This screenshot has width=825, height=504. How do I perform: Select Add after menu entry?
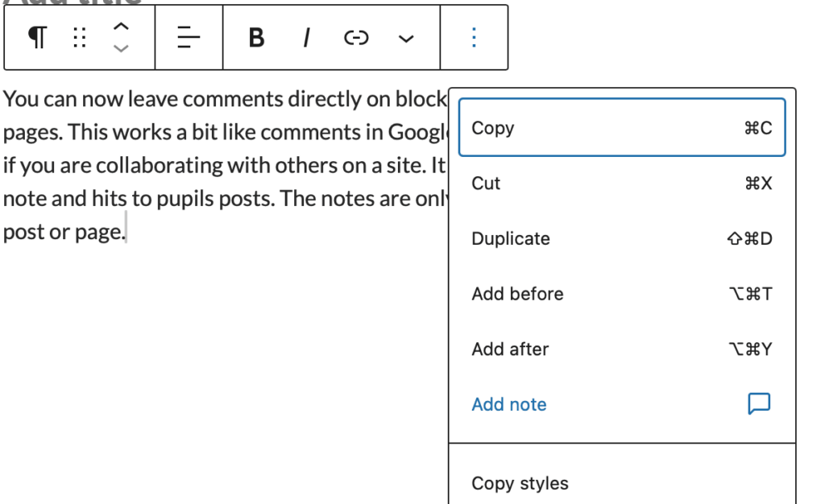point(622,349)
